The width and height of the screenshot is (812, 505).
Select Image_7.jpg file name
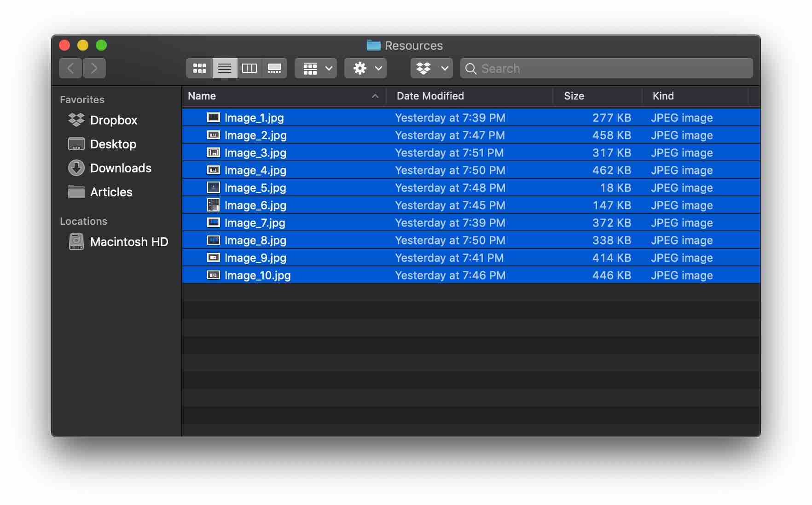[x=255, y=223]
